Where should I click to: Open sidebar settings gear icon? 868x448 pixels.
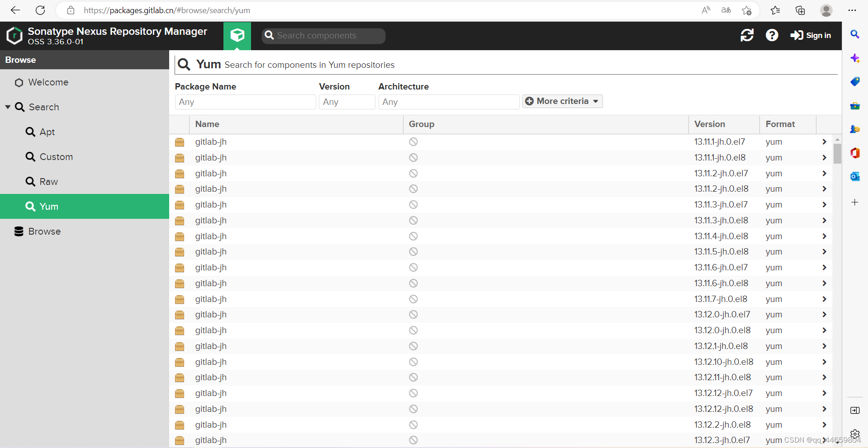855,434
